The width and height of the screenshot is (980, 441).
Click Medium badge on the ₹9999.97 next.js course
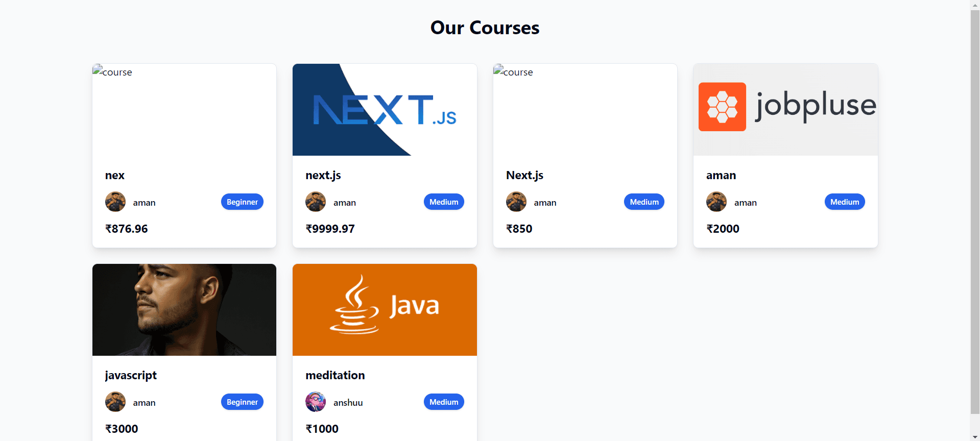(x=444, y=202)
